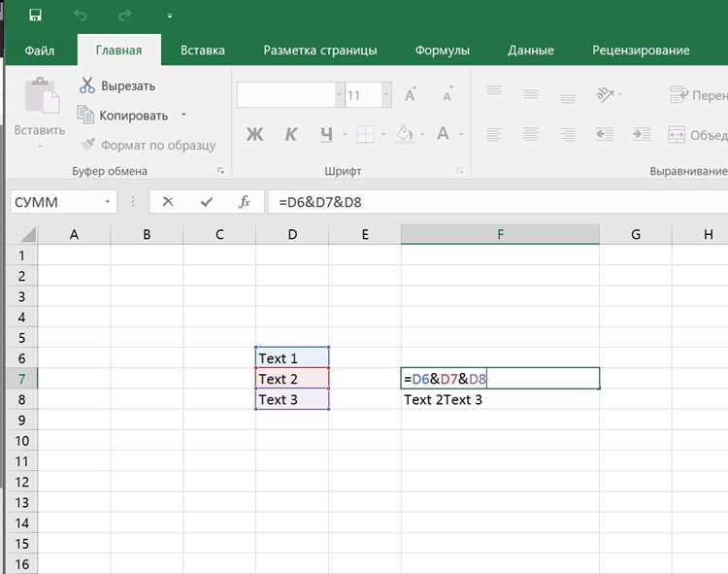
Task: Expand the borders dropdown arrow
Action: [x=383, y=135]
